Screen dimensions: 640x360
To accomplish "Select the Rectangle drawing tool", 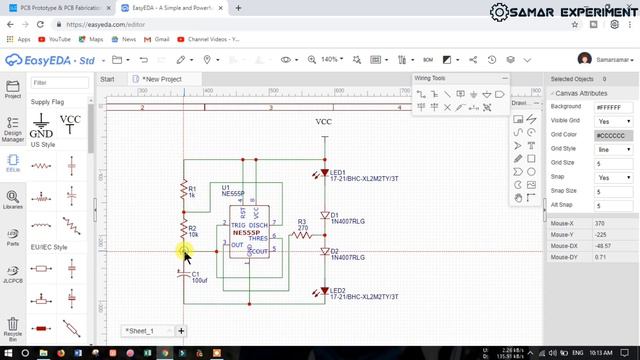I will [531, 158].
